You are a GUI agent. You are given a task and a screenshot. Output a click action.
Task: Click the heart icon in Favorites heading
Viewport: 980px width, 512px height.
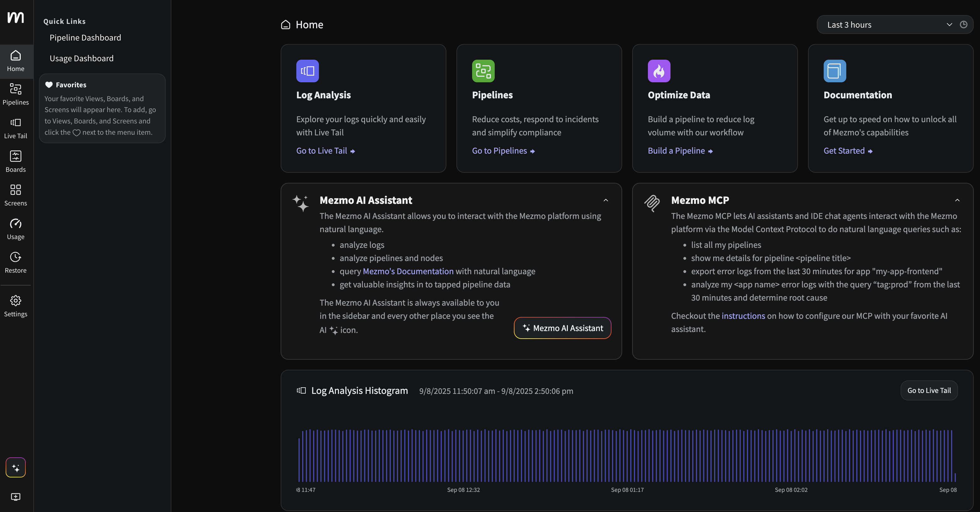click(x=49, y=84)
